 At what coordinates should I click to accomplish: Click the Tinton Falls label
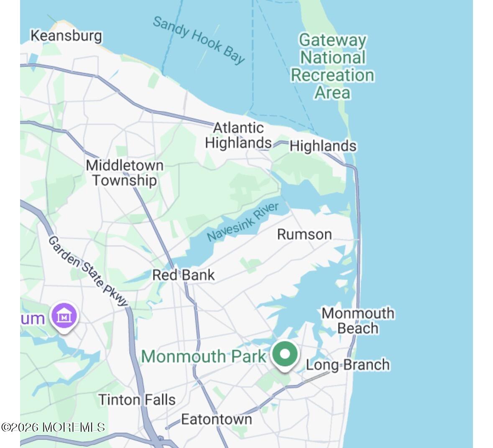(x=137, y=400)
